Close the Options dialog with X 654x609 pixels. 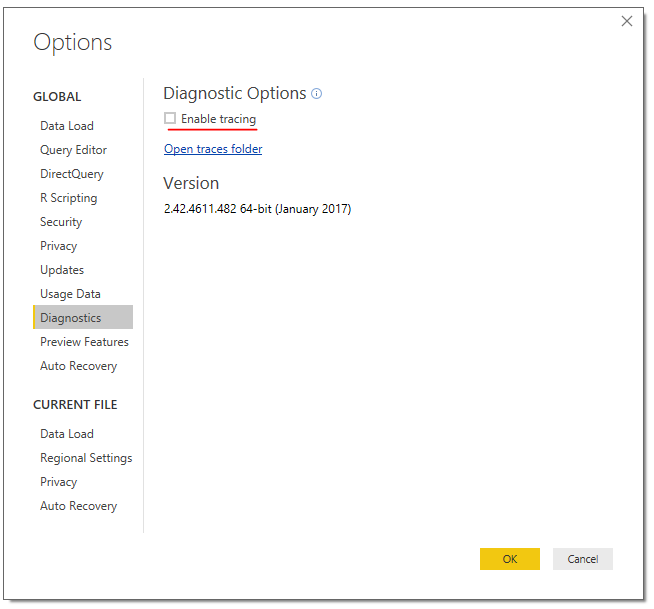[626, 21]
